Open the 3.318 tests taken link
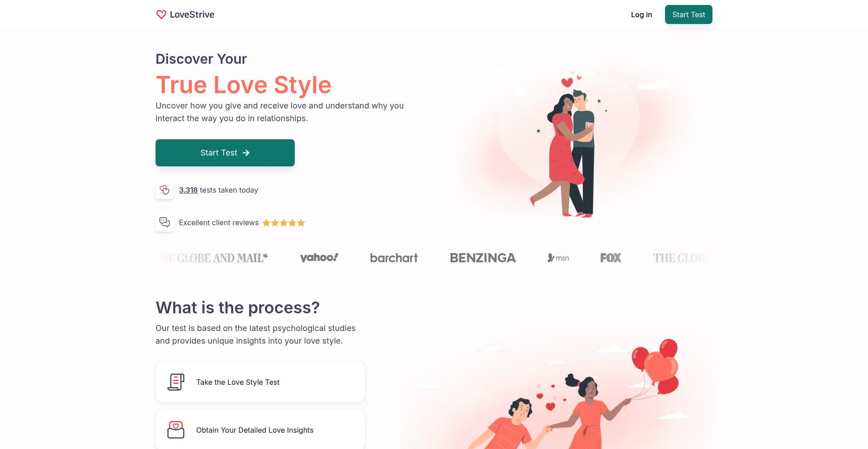 [x=188, y=190]
